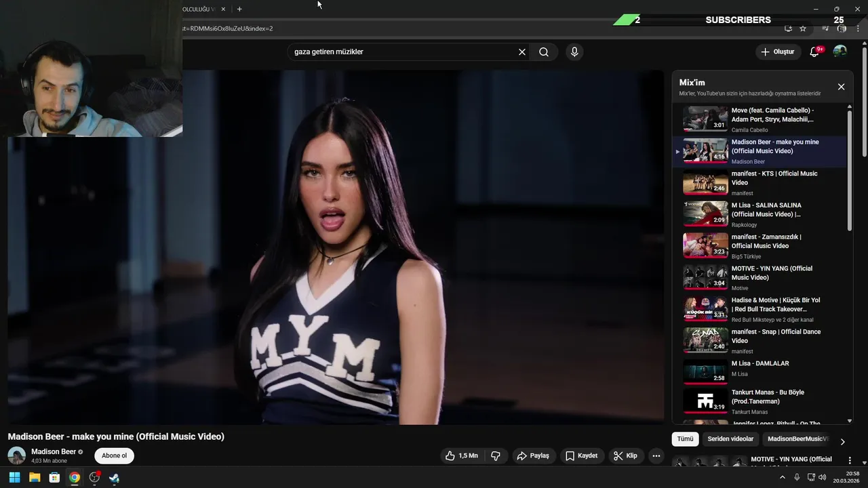Screen dimensions: 868x488
Task: Open OBS Studio from the taskbar
Action: [x=94, y=477]
